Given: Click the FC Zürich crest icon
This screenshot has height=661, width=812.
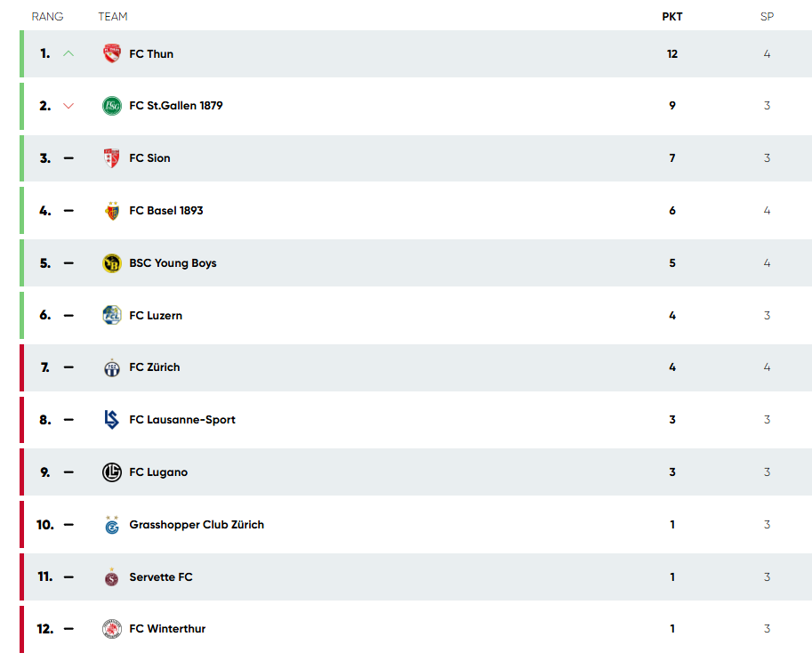Looking at the screenshot, I should [112, 367].
